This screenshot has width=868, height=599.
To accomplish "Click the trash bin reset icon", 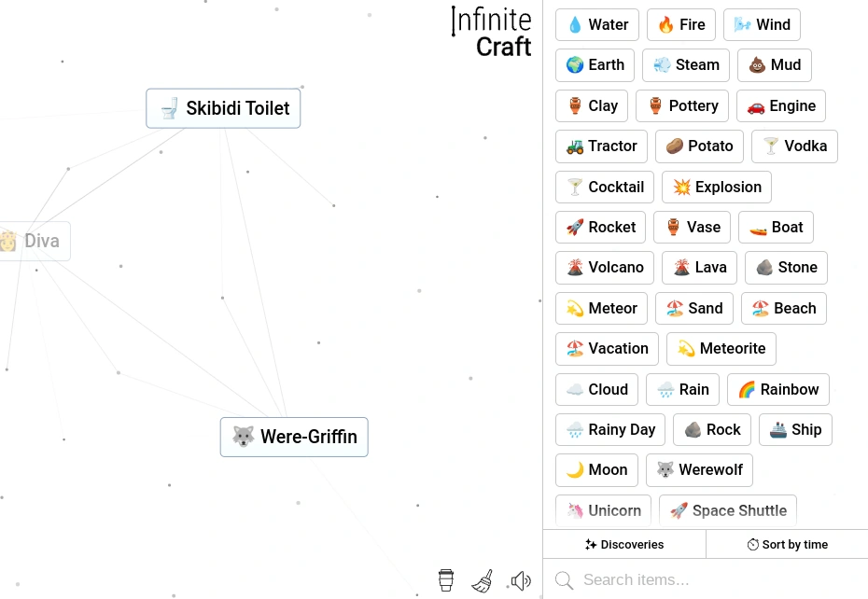I will (x=446, y=579).
